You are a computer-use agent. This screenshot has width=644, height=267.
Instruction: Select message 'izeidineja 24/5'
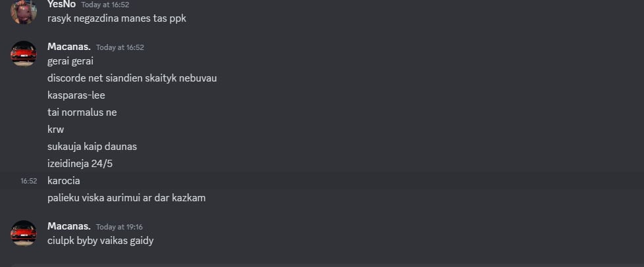click(80, 164)
